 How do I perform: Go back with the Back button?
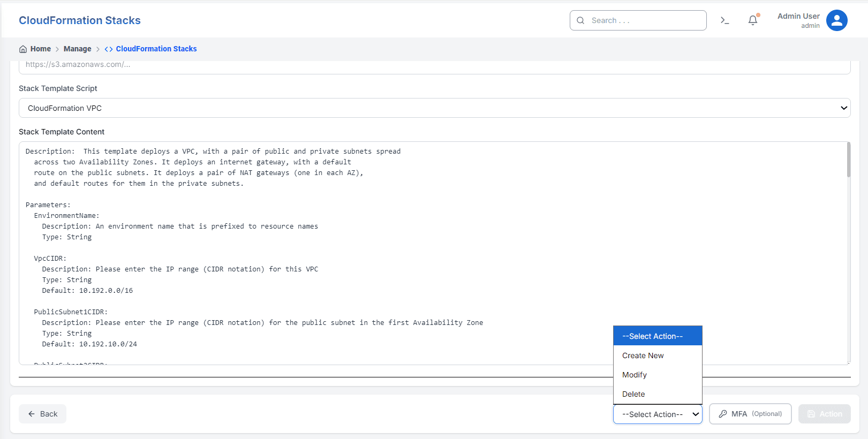[x=42, y=414]
